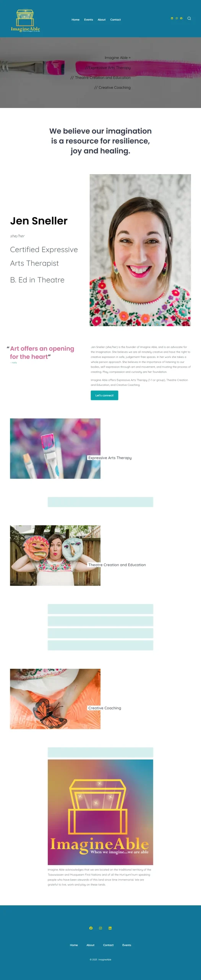Viewport: 201px width, 980px height.
Task: Click the ImagineAble treasure chest logo in header
Action: click(x=25, y=21)
